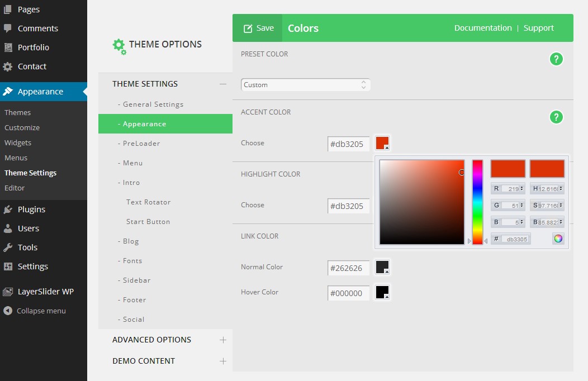Open help for Preset Color section
This screenshot has width=588, height=381.
556,59
